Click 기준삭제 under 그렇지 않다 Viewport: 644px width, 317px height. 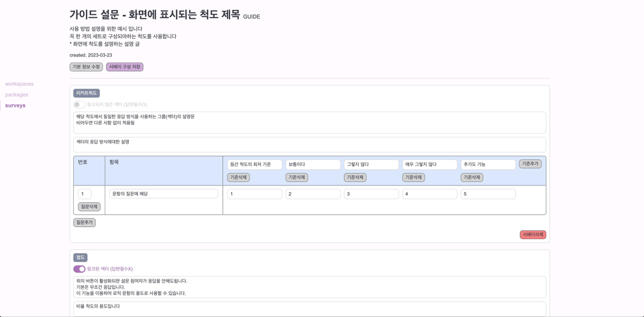click(x=356, y=177)
